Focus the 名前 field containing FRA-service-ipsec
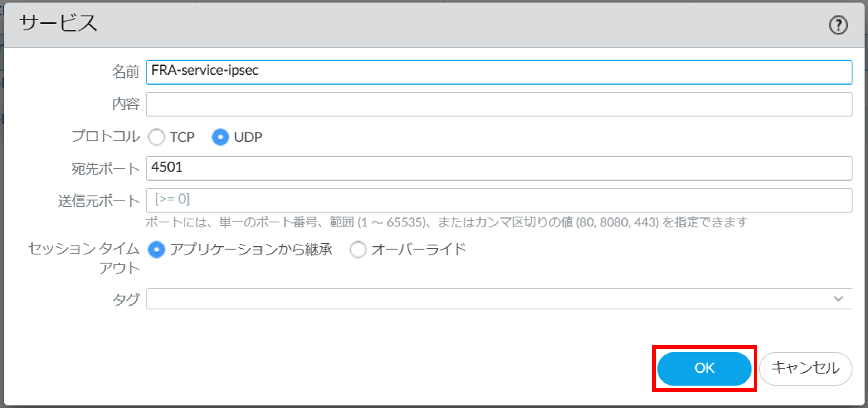The width and height of the screenshot is (868, 408). click(499, 72)
